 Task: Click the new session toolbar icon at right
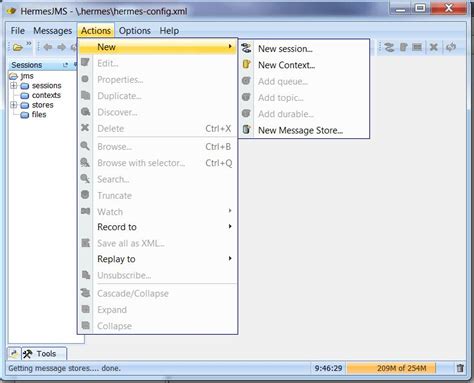[x=389, y=47]
